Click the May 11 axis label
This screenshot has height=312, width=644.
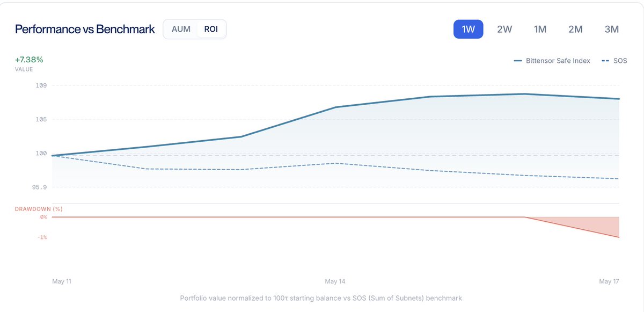62,281
